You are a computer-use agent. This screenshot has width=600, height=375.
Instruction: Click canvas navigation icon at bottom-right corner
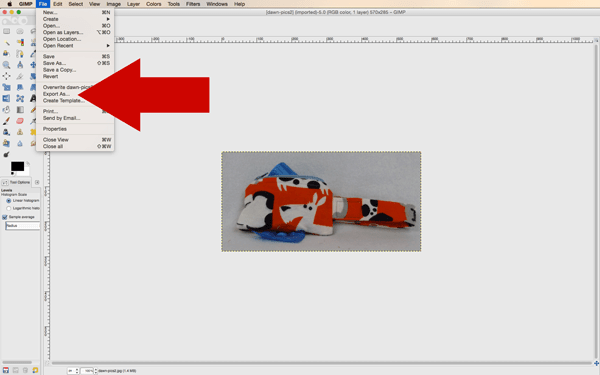pyautogui.click(x=596, y=363)
